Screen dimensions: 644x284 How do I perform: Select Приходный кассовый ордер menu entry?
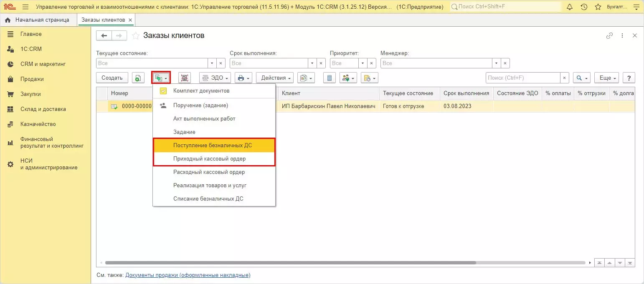214,159
